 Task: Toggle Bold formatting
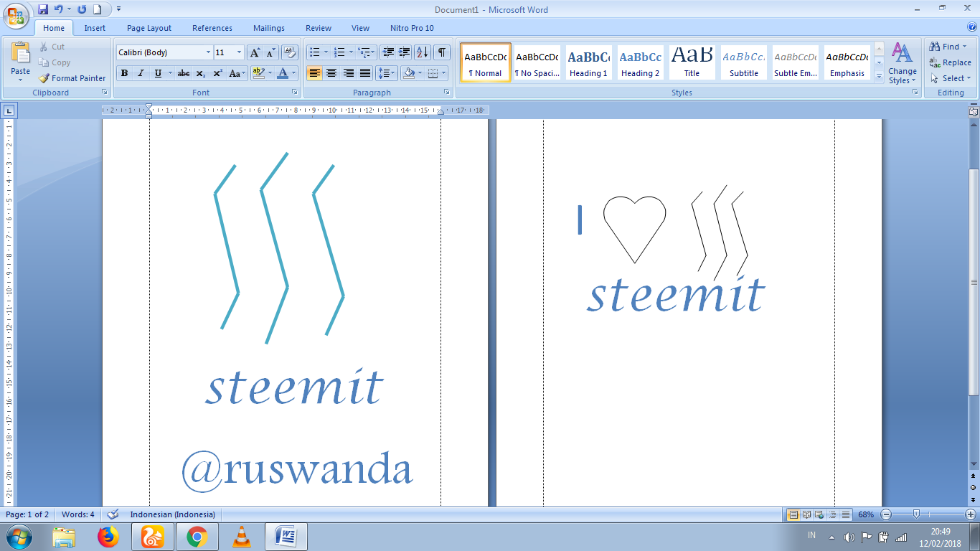click(x=124, y=73)
